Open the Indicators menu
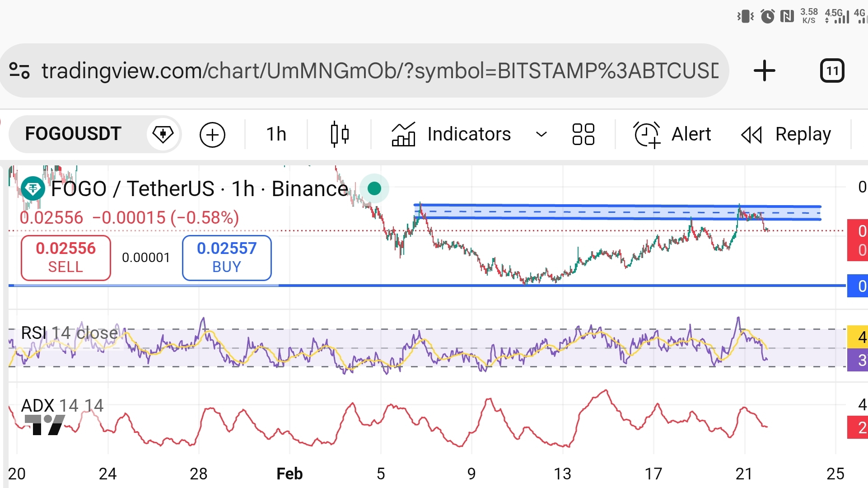The image size is (868, 488). point(452,134)
